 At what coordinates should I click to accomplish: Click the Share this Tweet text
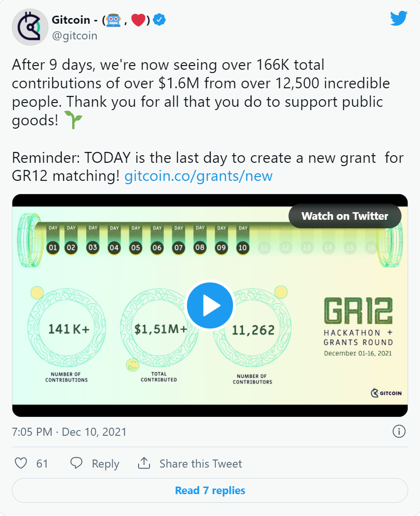coord(201,463)
